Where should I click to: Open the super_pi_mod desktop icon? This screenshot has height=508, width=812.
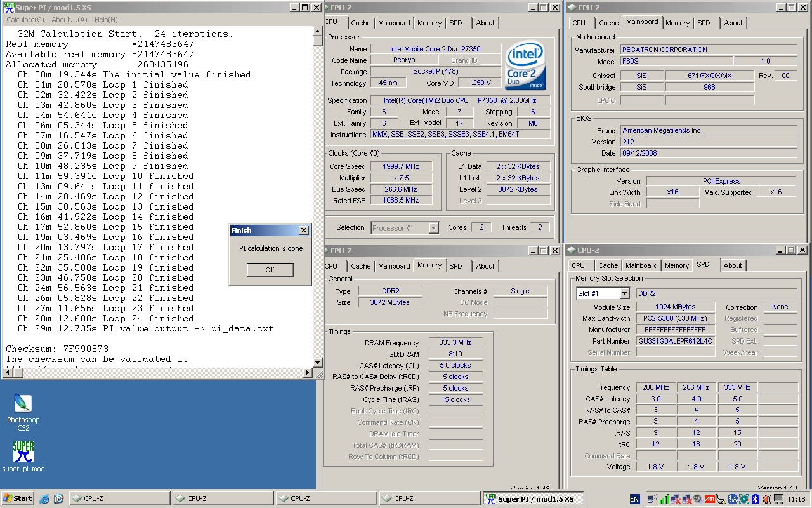[x=23, y=457]
